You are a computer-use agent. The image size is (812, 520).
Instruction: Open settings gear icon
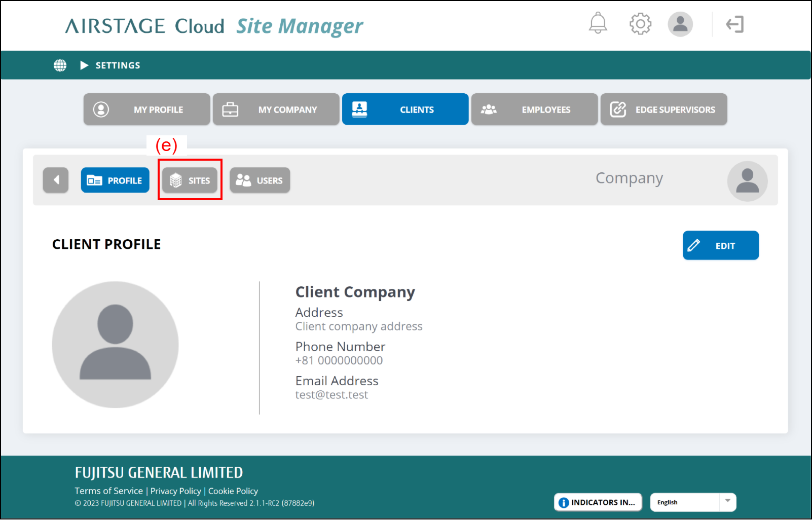640,24
